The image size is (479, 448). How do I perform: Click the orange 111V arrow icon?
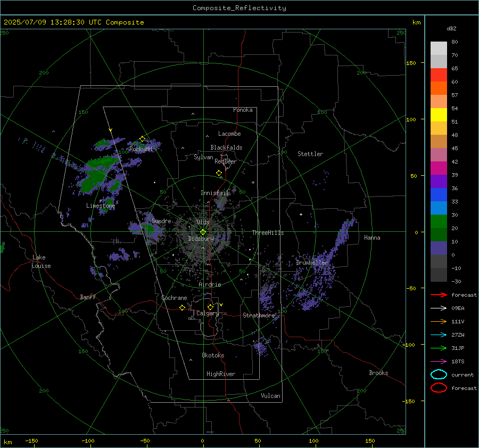439,321
